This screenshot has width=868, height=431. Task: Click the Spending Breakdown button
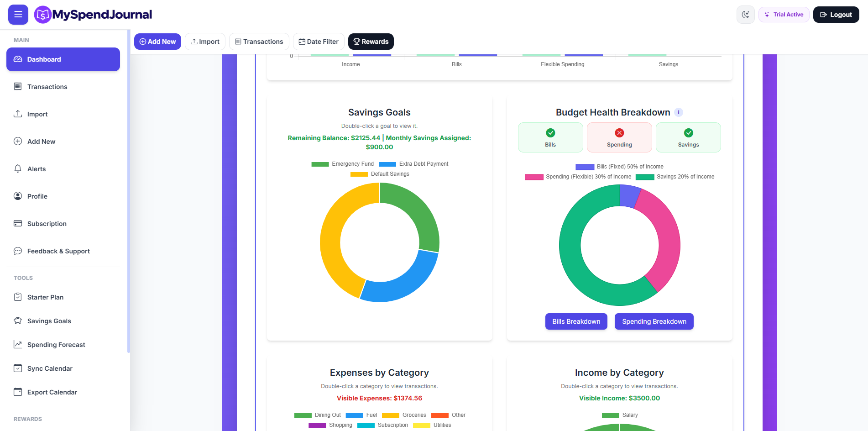[x=654, y=321]
